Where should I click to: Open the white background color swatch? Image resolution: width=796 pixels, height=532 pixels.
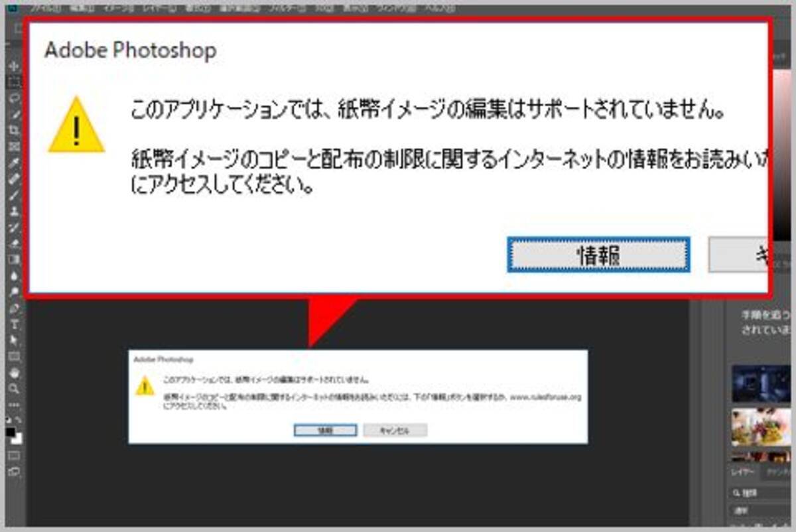pyautogui.click(x=18, y=438)
